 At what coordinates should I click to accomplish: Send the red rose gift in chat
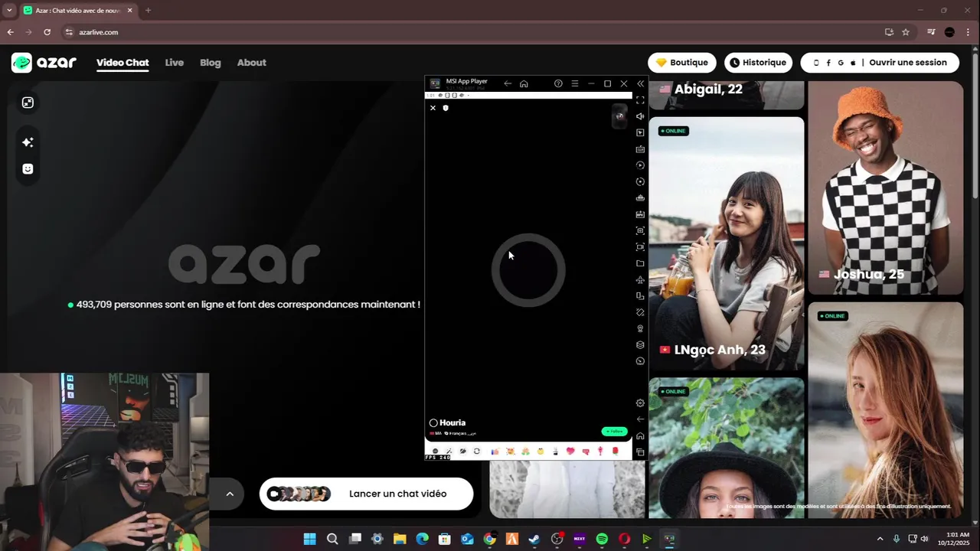pos(615,452)
